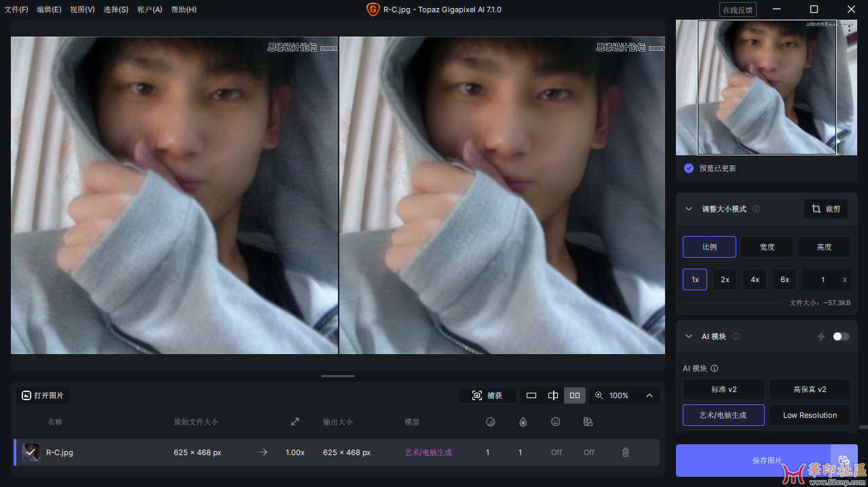The image size is (868, 487).
Task: Collapse the 调整大小模式 section
Action: point(689,209)
